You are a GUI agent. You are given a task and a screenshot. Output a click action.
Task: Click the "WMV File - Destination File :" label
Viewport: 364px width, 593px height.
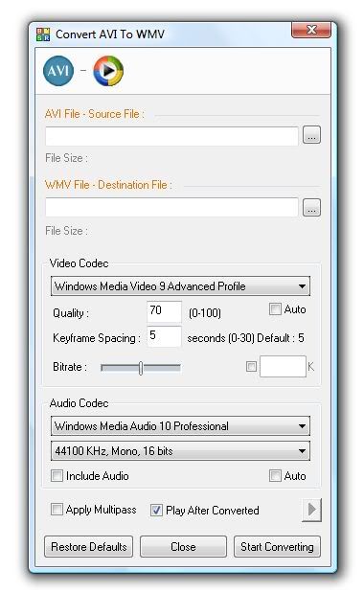pyautogui.click(x=108, y=185)
